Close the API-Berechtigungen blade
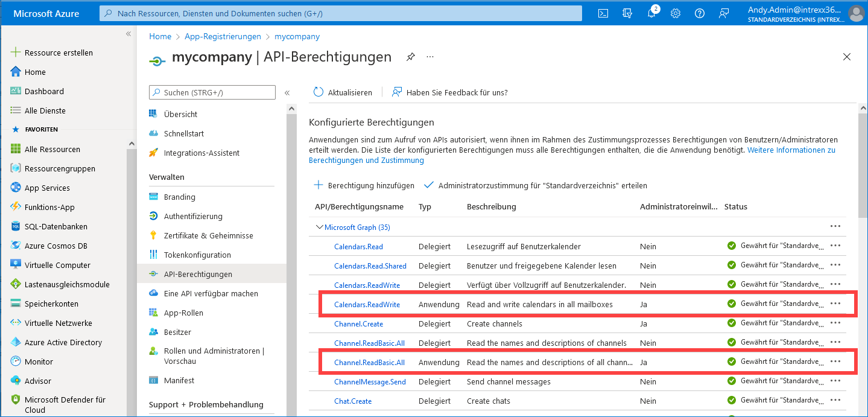This screenshot has height=417, width=868. [847, 57]
